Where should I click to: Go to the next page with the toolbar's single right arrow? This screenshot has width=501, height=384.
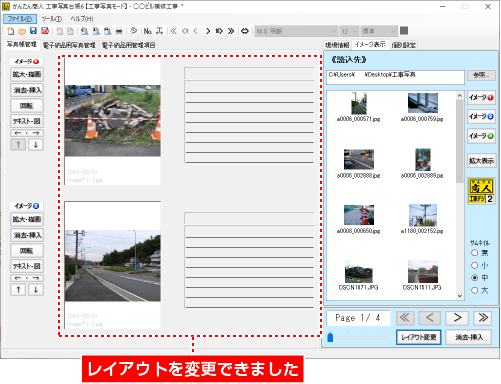coord(208,31)
